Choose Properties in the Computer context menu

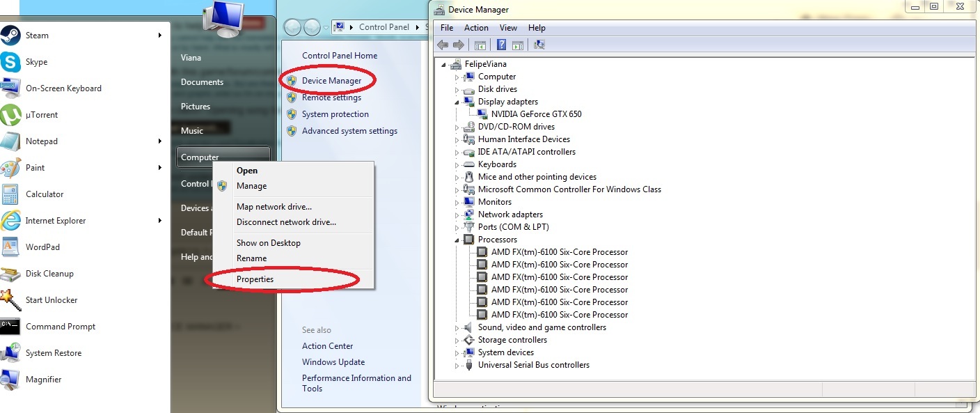[255, 279]
